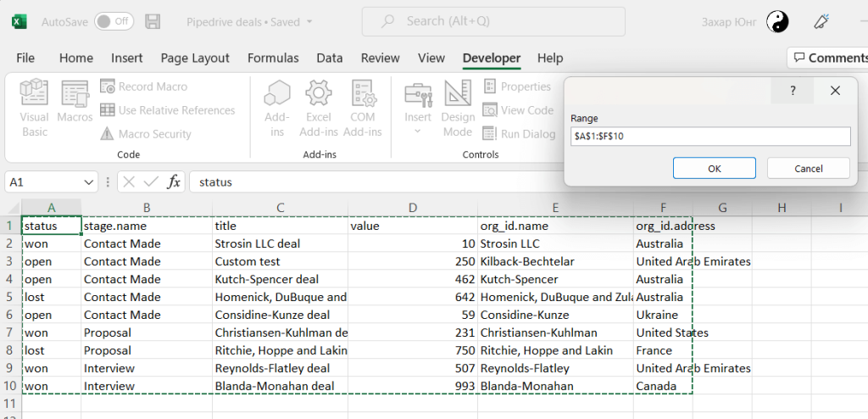868x419 pixels.
Task: Click the Search (Alt+Q) box
Action: (493, 21)
